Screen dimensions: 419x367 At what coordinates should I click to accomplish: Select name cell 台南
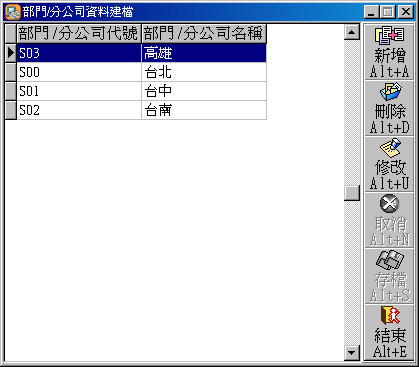[x=204, y=110]
